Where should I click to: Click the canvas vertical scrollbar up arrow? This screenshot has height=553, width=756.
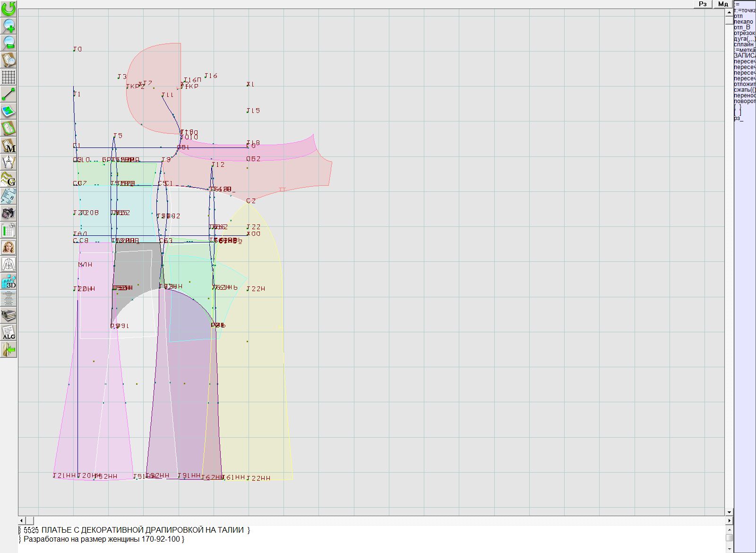point(729,11)
